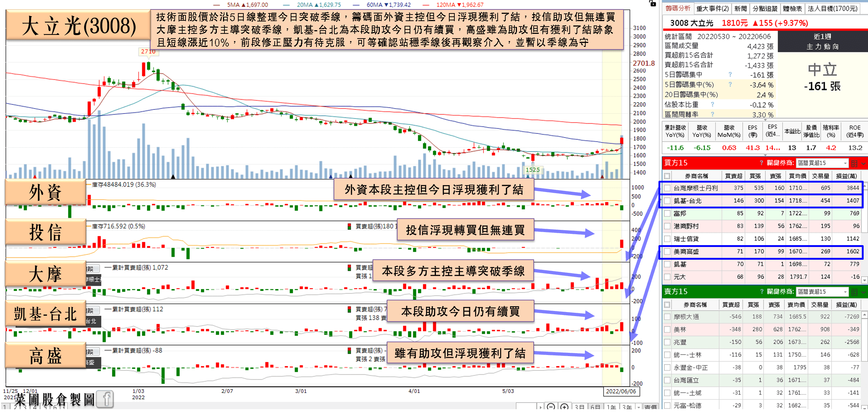Click the play arrow next to the date box

[541, 407]
